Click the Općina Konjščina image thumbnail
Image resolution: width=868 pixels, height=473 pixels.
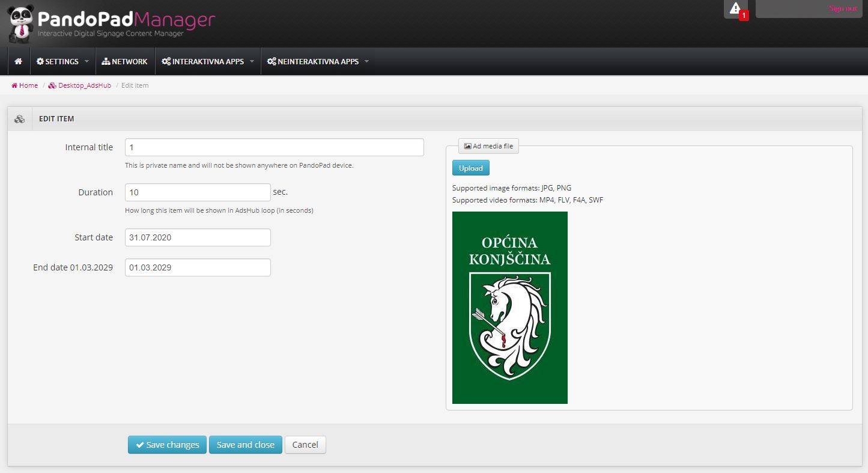point(510,308)
